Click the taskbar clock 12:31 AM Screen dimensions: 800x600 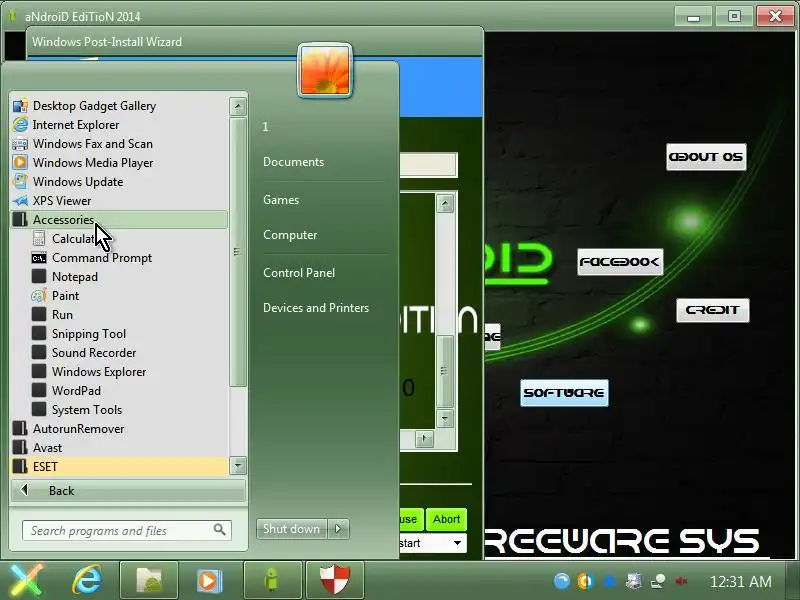pos(740,582)
